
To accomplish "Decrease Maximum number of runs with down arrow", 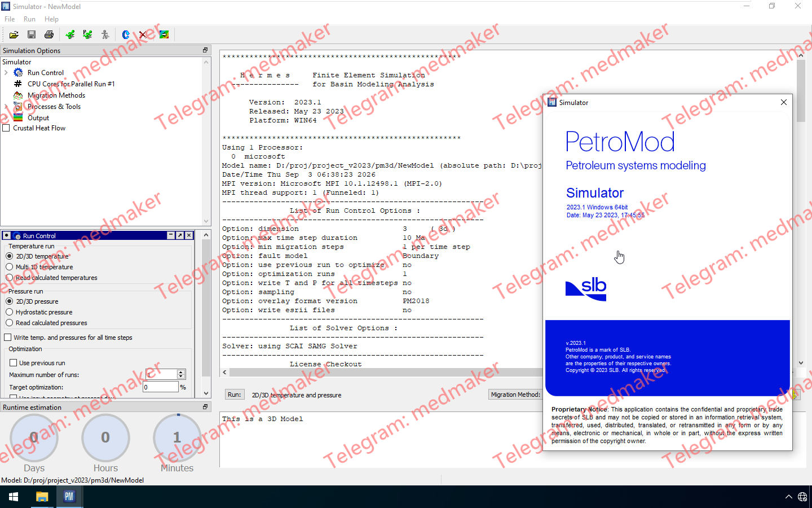I will 181,376.
